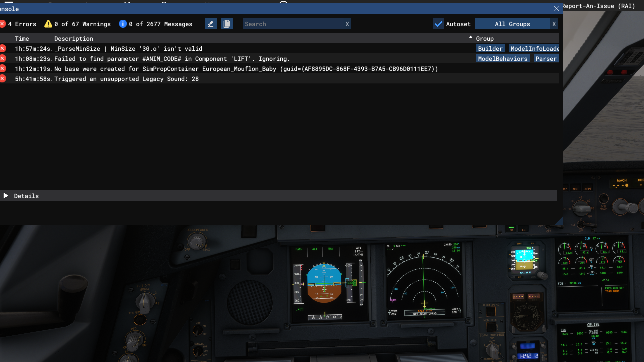This screenshot has width=644, height=362.
Task: Click the ModelBehaviors group tag
Action: click(502, 59)
